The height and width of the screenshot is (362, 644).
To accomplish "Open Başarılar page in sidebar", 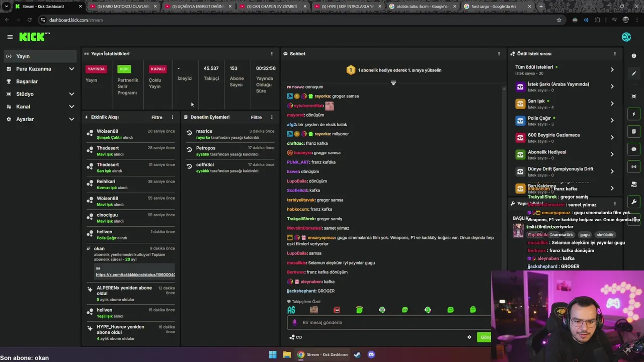I will (x=40, y=81).
